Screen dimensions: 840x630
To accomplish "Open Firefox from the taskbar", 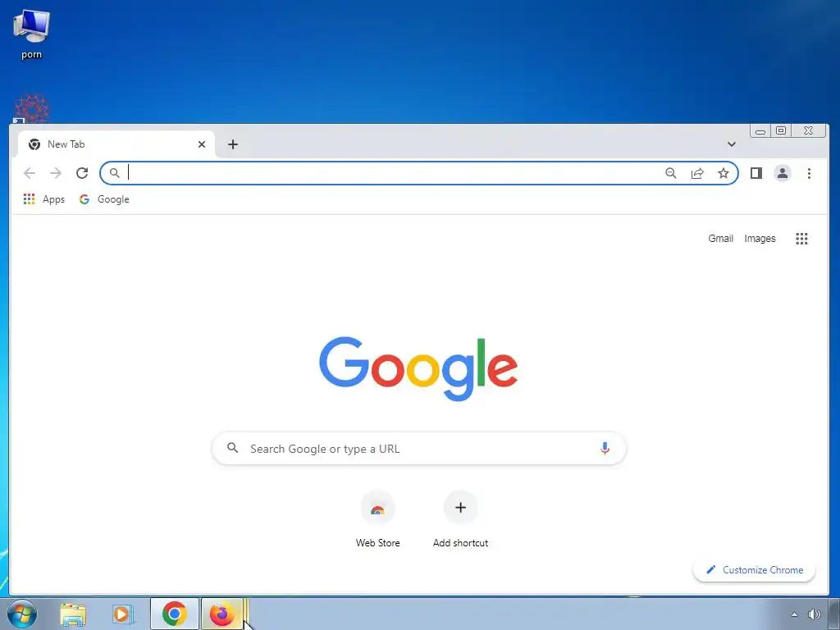I will pyautogui.click(x=221, y=614).
